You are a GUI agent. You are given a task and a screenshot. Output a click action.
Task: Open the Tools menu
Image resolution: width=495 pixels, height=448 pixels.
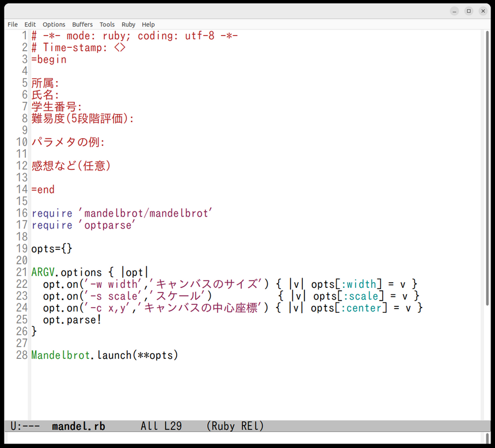coord(107,24)
